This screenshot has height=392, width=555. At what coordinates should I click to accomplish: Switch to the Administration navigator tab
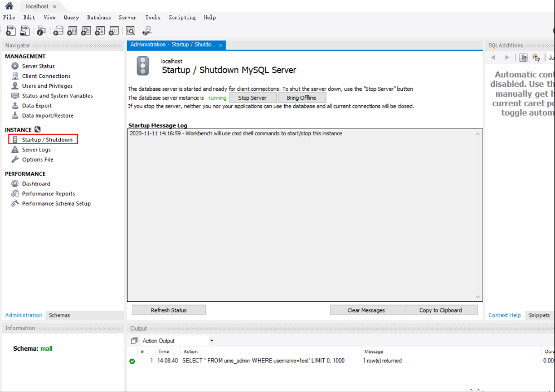point(23,315)
